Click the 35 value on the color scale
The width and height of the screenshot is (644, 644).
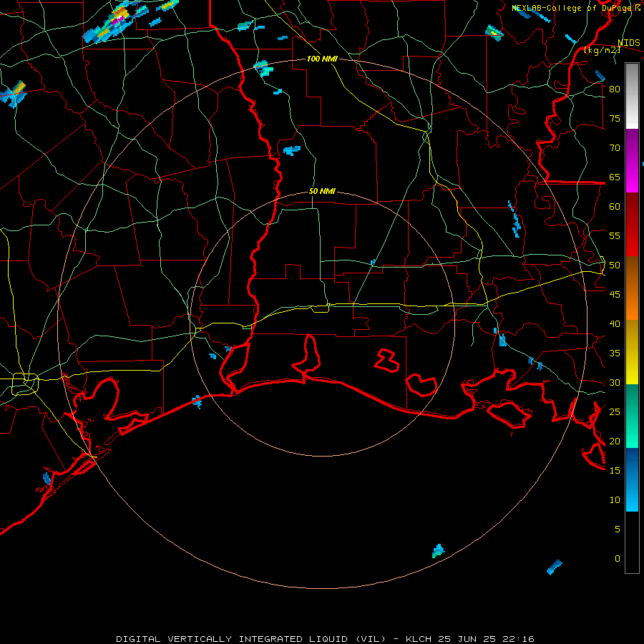[x=615, y=353]
